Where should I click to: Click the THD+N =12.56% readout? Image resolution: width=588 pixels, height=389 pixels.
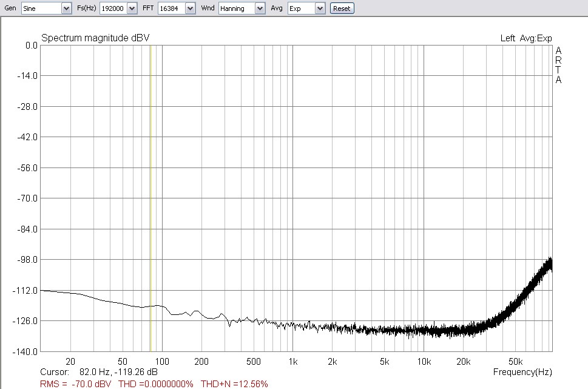click(234, 384)
